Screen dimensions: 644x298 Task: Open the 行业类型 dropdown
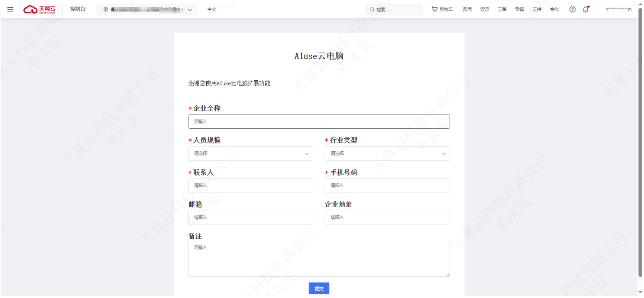tap(387, 154)
